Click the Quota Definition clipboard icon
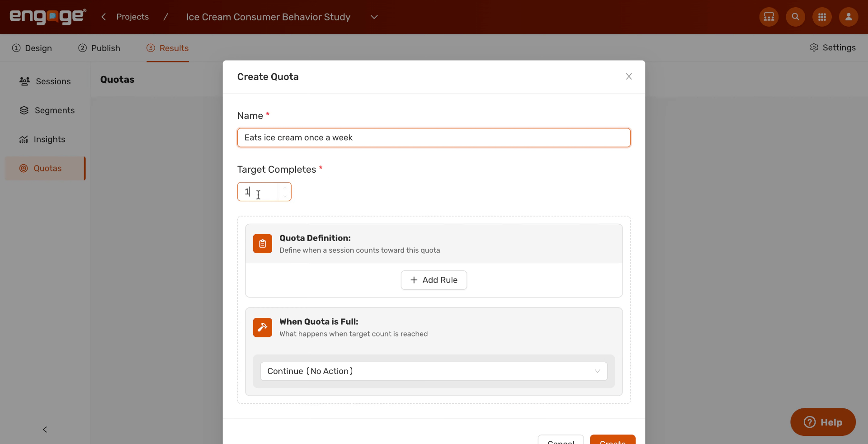The height and width of the screenshot is (444, 868). (x=263, y=244)
